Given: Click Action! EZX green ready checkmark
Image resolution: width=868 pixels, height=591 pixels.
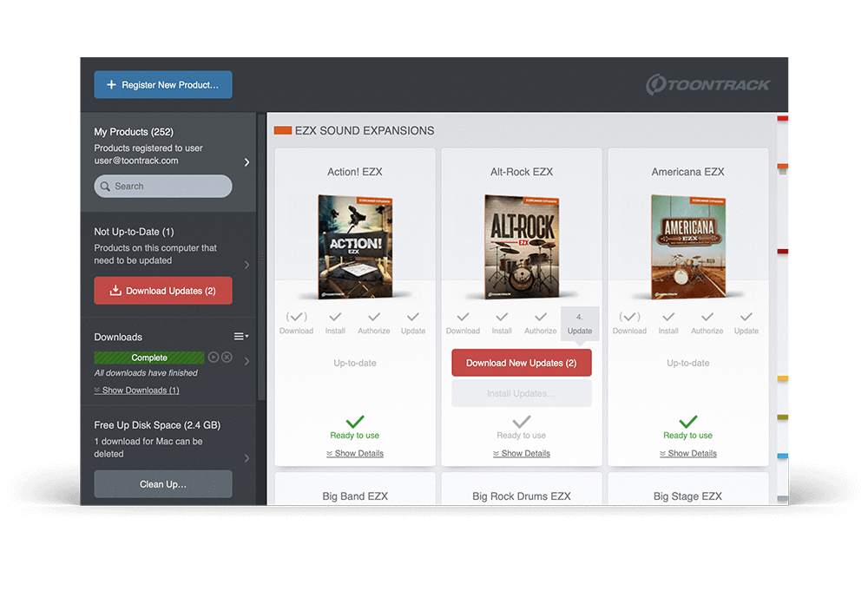Looking at the screenshot, I should 355,422.
